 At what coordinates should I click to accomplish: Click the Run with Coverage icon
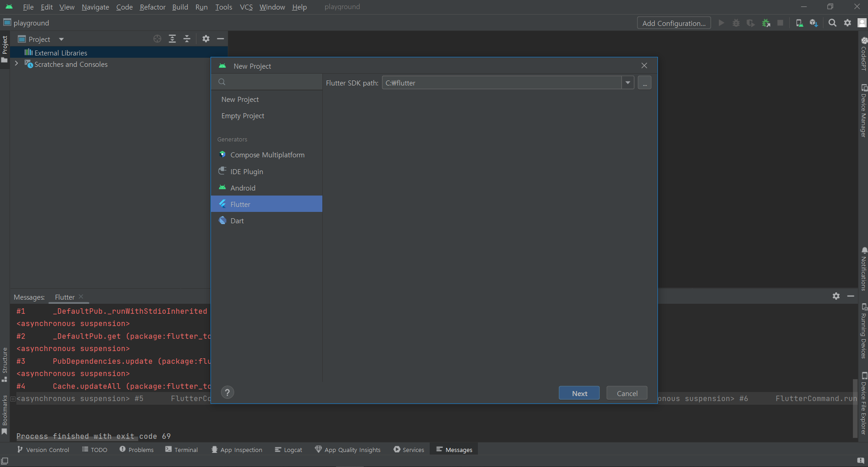[x=751, y=23]
